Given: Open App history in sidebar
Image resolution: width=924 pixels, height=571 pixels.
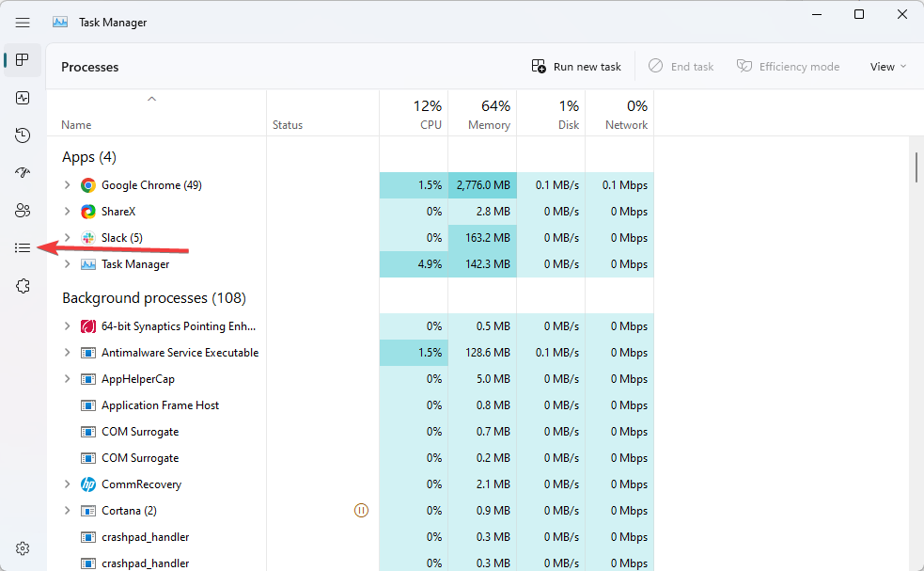Looking at the screenshot, I should click(x=23, y=135).
